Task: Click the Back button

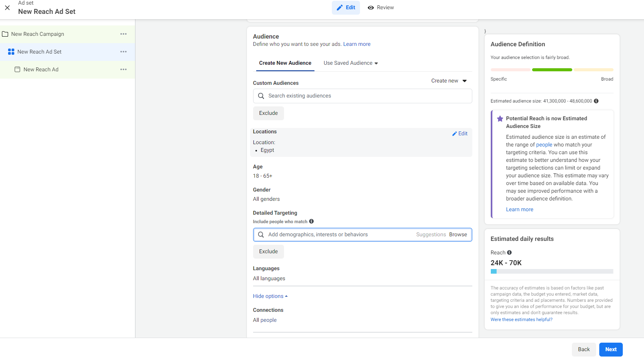Action: pyautogui.click(x=584, y=350)
